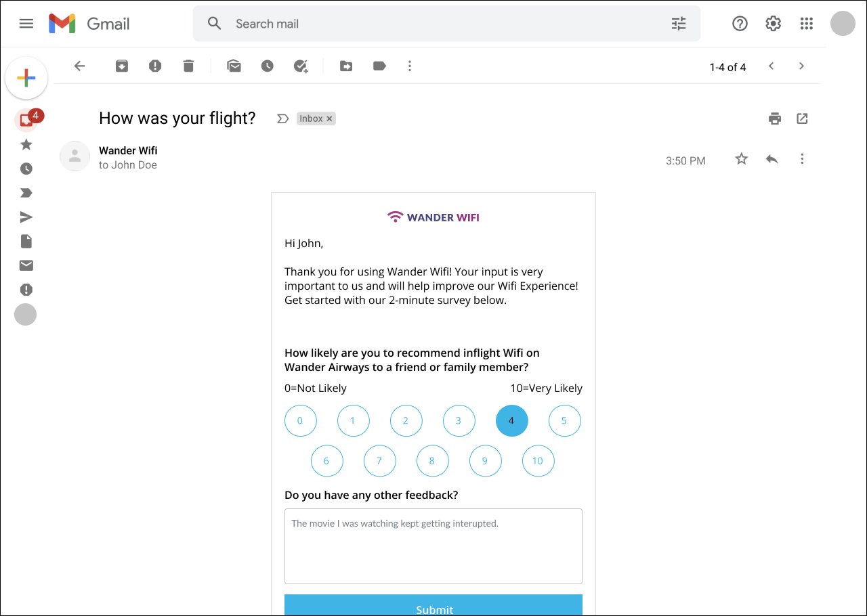Reply to the Wander Wifi message

771,159
